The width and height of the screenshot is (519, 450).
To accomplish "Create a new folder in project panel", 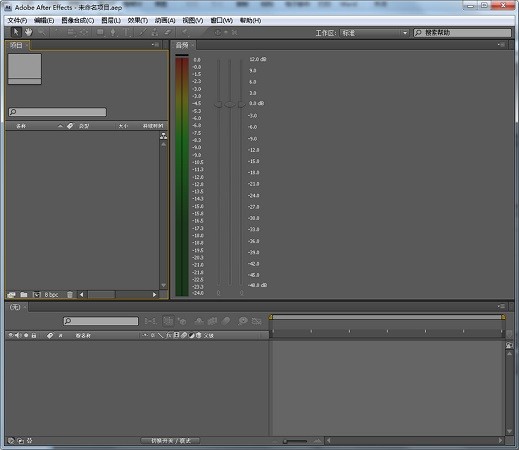I will [24, 295].
